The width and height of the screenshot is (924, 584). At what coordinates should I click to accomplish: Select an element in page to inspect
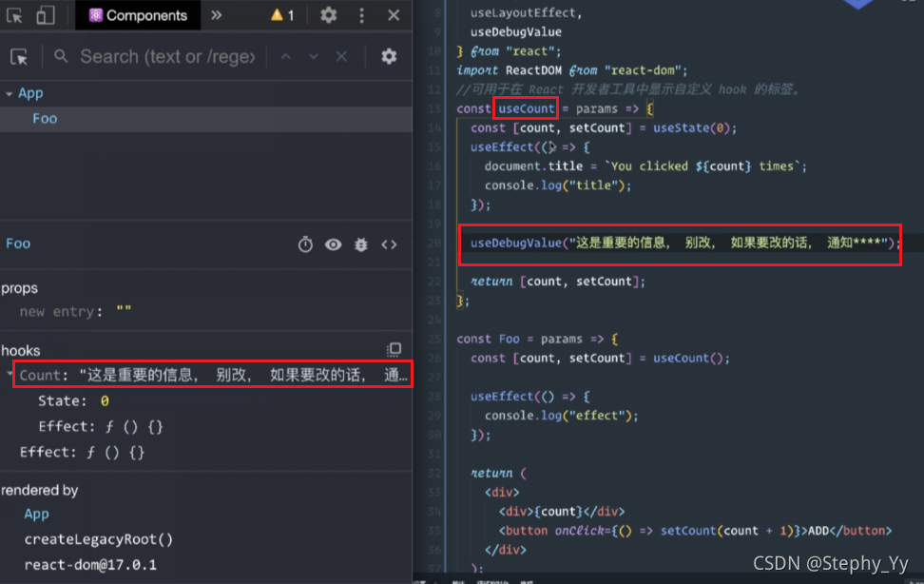19,57
